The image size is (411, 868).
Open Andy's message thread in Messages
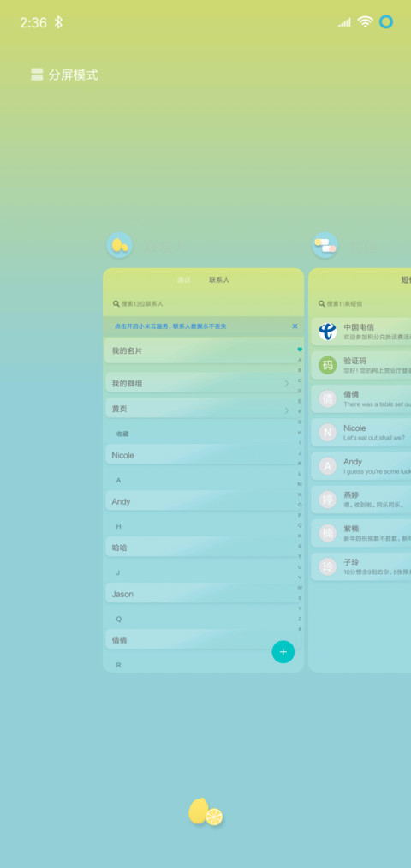click(x=361, y=465)
